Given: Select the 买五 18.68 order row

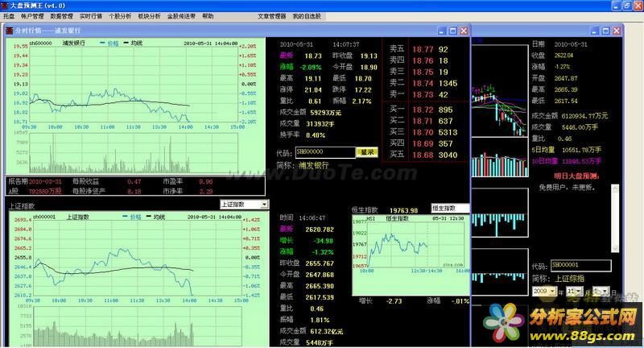Looking at the screenshot, I should [x=426, y=155].
